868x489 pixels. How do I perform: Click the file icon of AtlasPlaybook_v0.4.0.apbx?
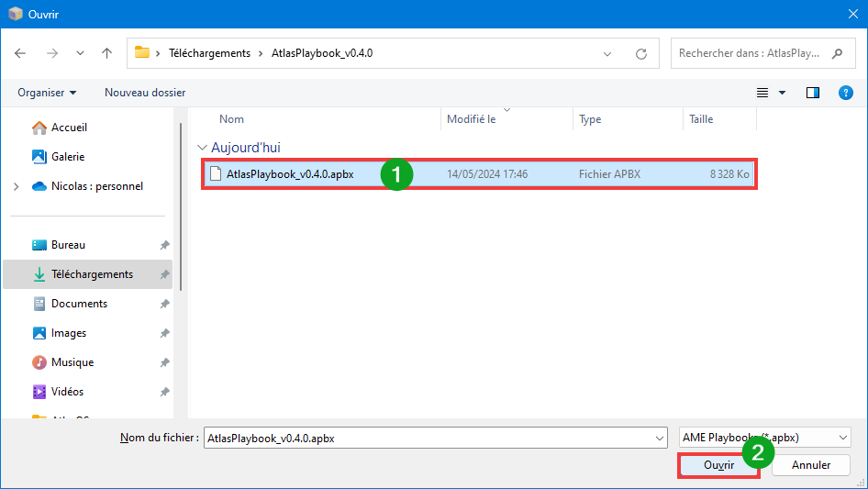tap(216, 174)
